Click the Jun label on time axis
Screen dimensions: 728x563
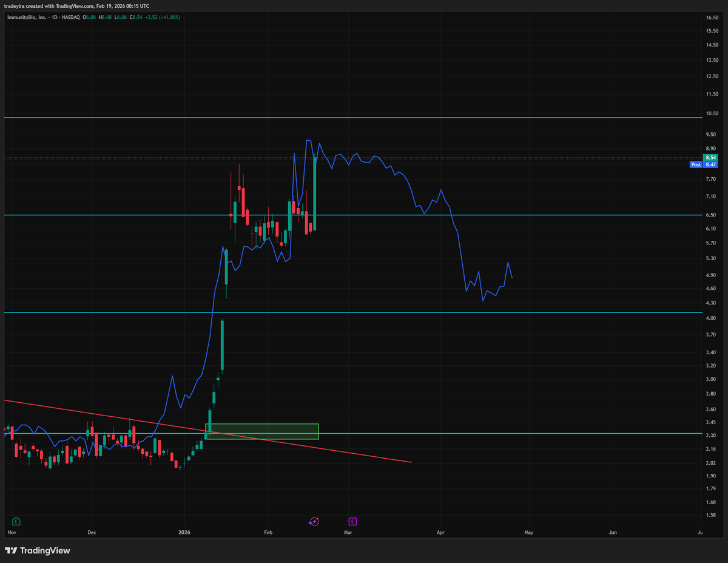pyautogui.click(x=613, y=533)
